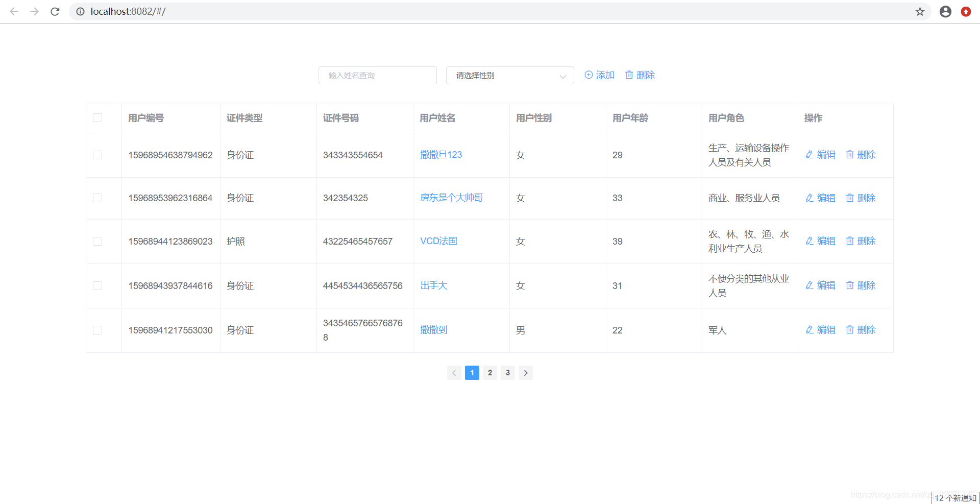Check the row 15968954638794962 checkbox

(x=97, y=155)
